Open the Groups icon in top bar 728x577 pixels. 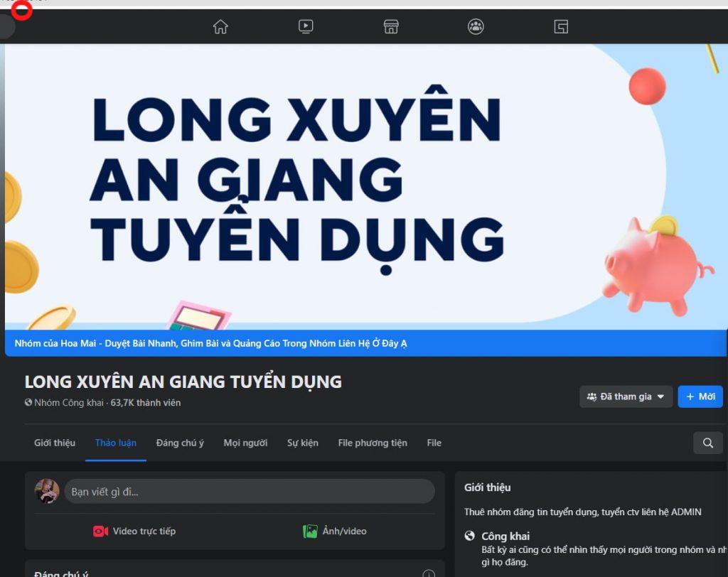(476, 27)
